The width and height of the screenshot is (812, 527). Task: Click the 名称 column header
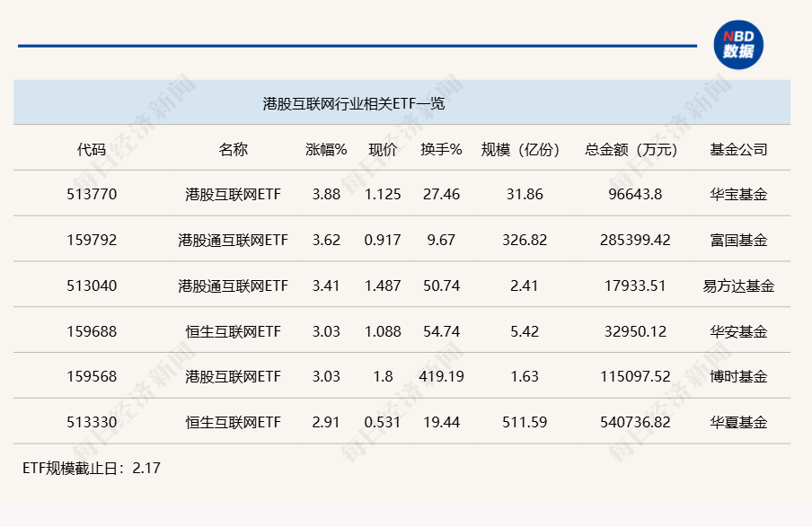pyautogui.click(x=233, y=150)
